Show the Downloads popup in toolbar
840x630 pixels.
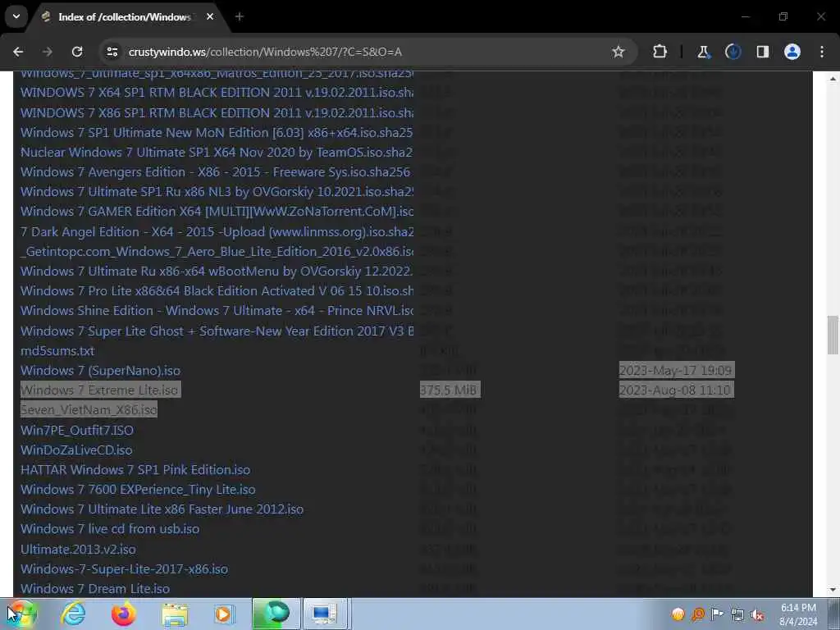pyautogui.click(x=733, y=52)
